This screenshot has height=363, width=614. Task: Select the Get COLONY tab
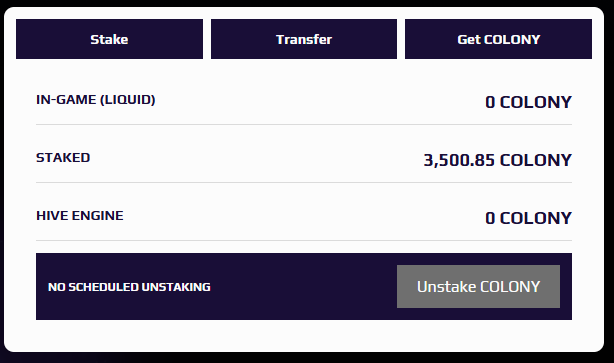pos(498,39)
